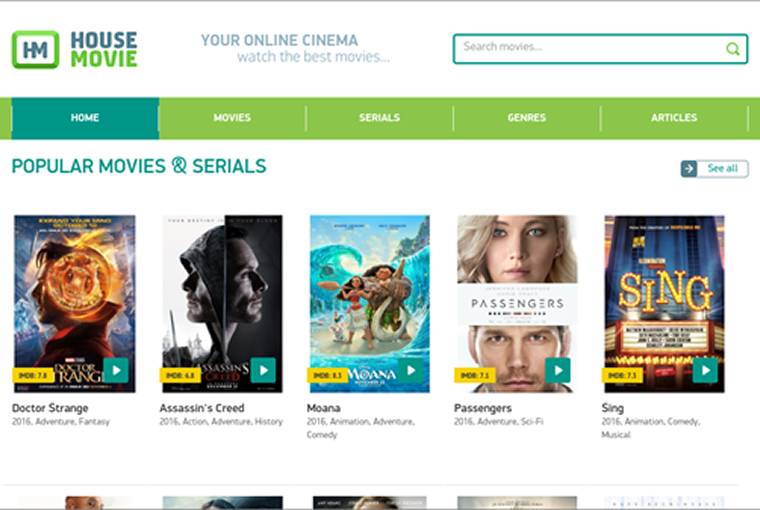Focus the Search movies input field
This screenshot has width=760, height=510.
click(x=590, y=48)
